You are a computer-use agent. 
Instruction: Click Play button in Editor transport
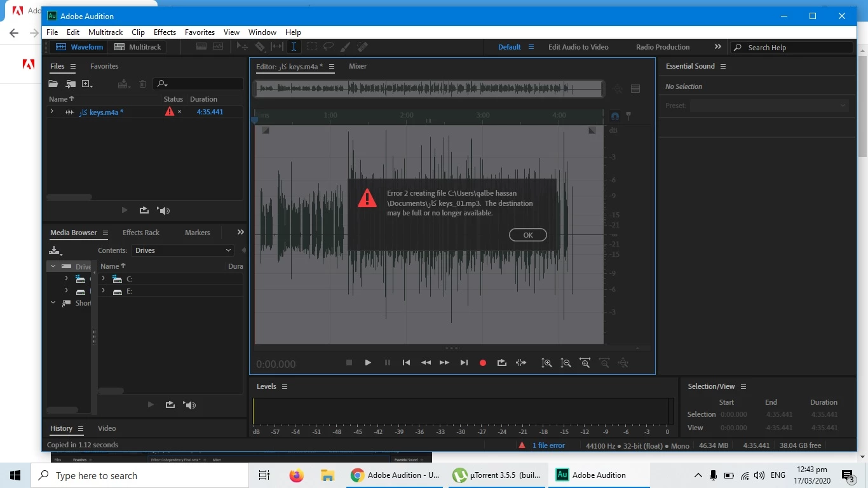[x=368, y=363]
